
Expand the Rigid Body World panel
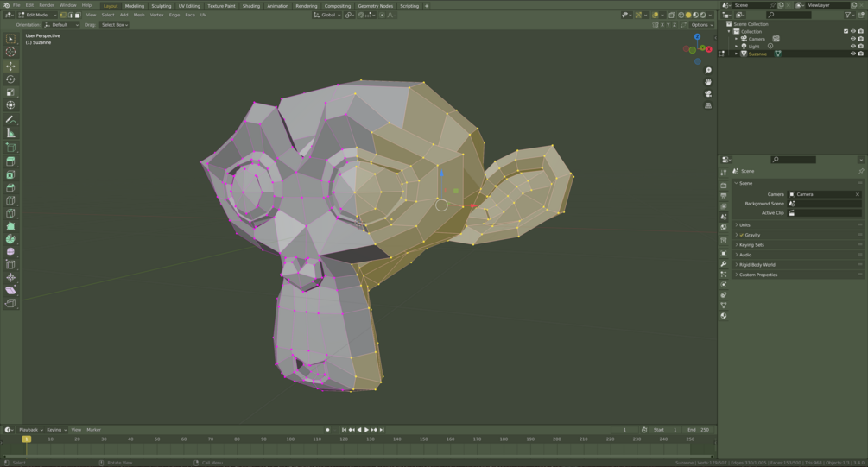[x=797, y=265]
